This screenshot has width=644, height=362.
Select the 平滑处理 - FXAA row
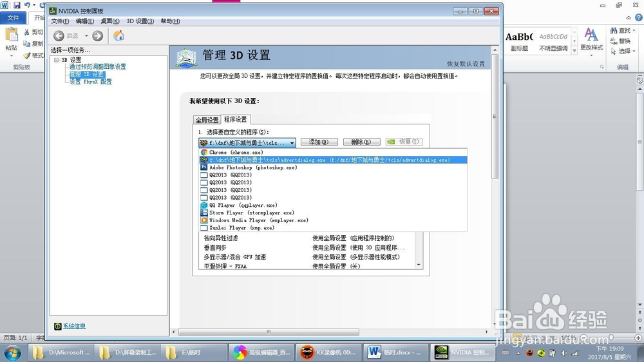pyautogui.click(x=307, y=266)
